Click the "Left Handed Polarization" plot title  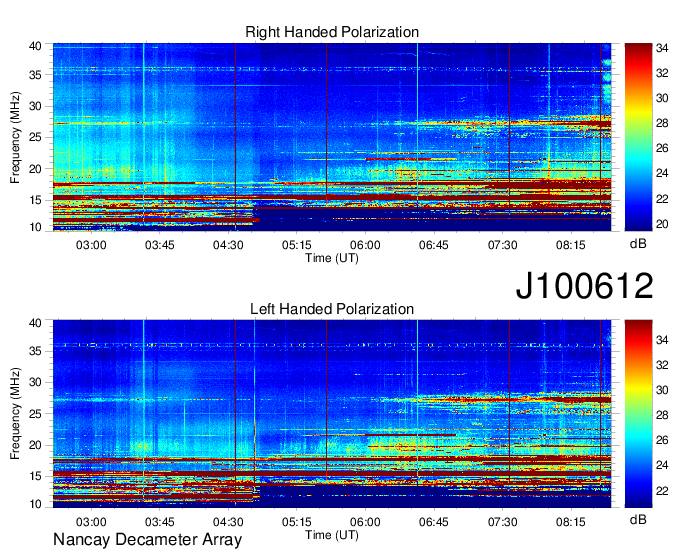click(x=332, y=309)
